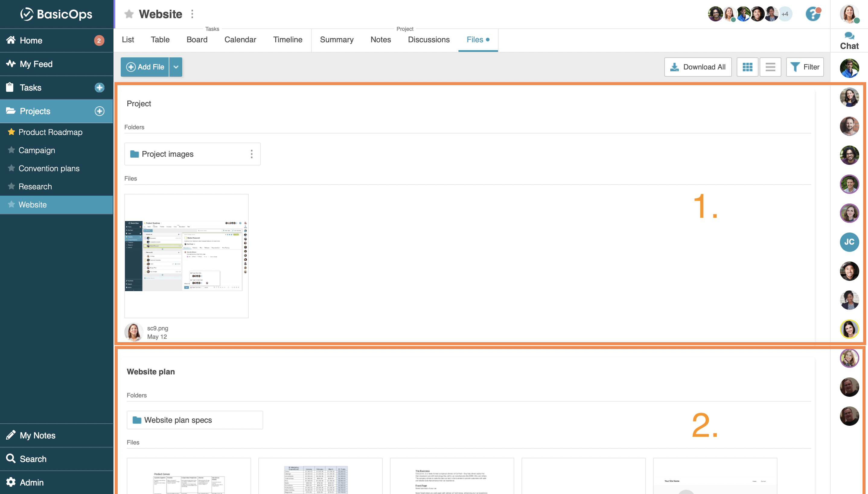Image resolution: width=868 pixels, height=494 pixels.
Task: Open the Product Roadmap project
Action: click(50, 132)
